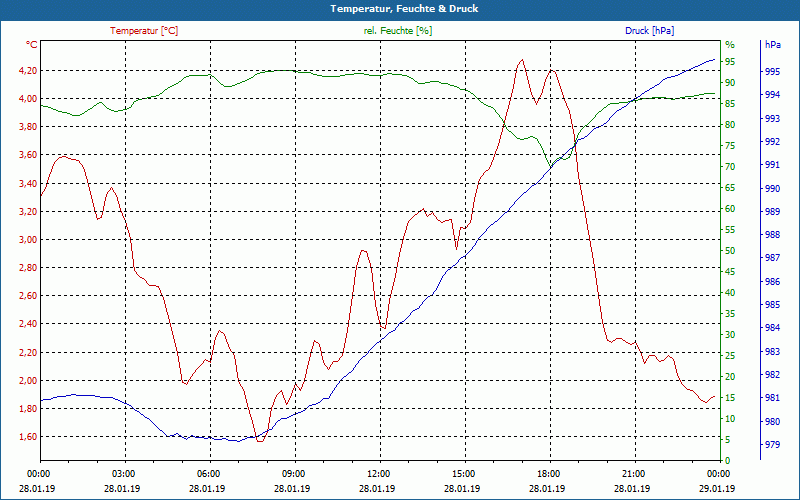Click the "2,00" temperature axis value
This screenshot has height=500, width=800.
(28, 380)
